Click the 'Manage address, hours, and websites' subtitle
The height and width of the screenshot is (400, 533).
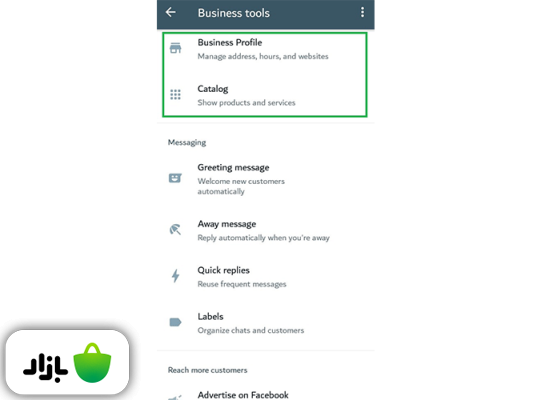click(x=263, y=56)
